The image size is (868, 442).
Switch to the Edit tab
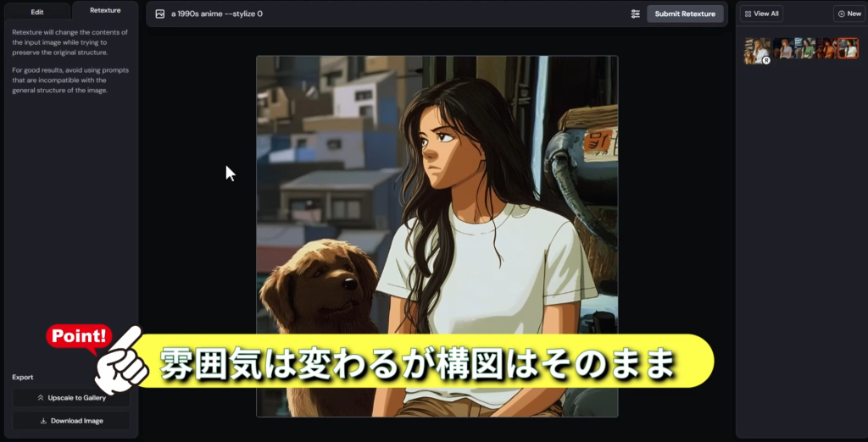37,12
